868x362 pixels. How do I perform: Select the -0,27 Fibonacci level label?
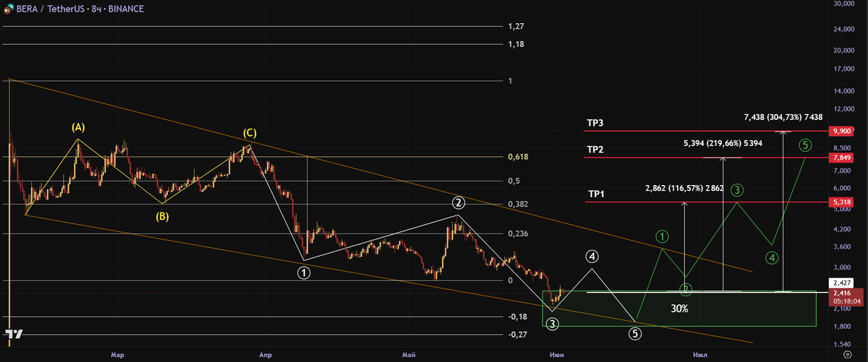(x=517, y=335)
